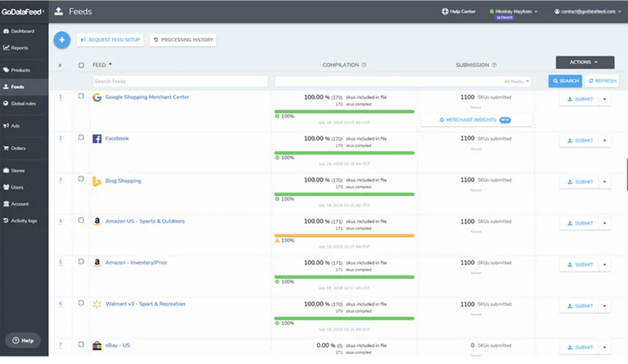
Task: Click Amazon logo beside Amazon US - Sports & Outdoors
Action: point(97,221)
